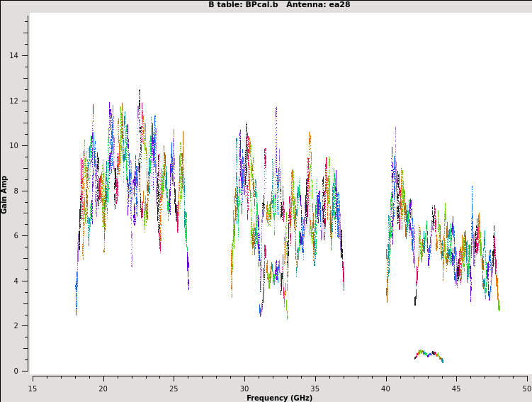Click the 'Gain Amp' y-axis label
Viewport: 532px width, 402px height.
pyautogui.click(x=5, y=194)
